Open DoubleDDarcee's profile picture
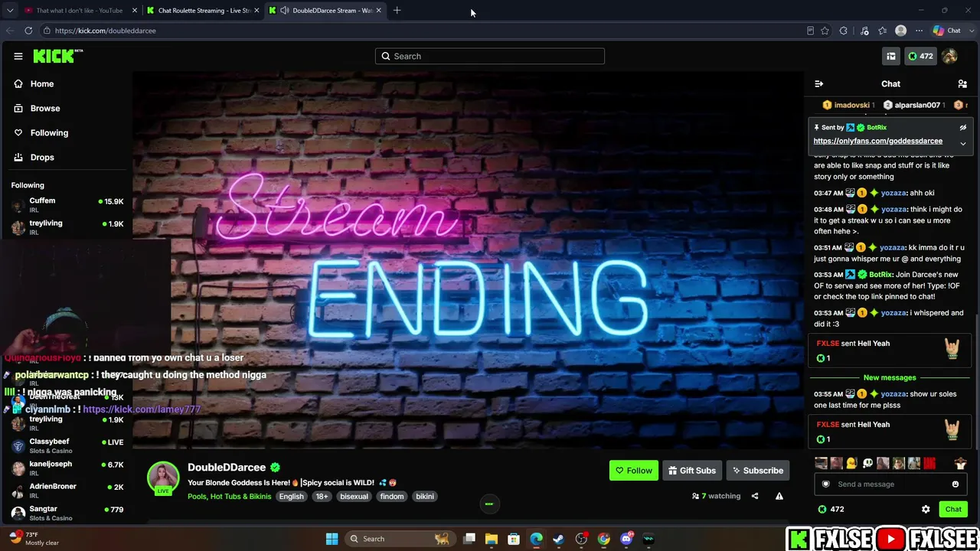This screenshot has height=551, width=980. [163, 478]
